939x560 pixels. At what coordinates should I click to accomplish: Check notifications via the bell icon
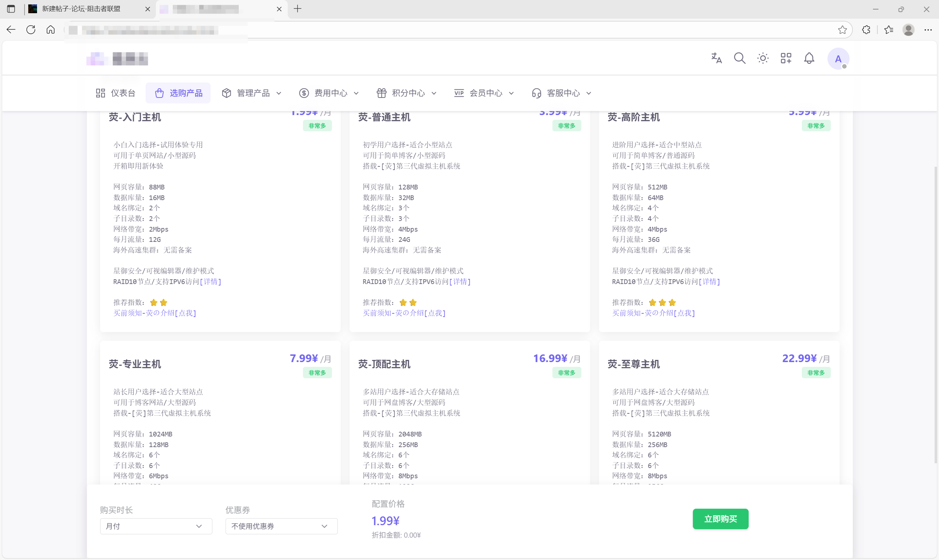click(x=809, y=58)
